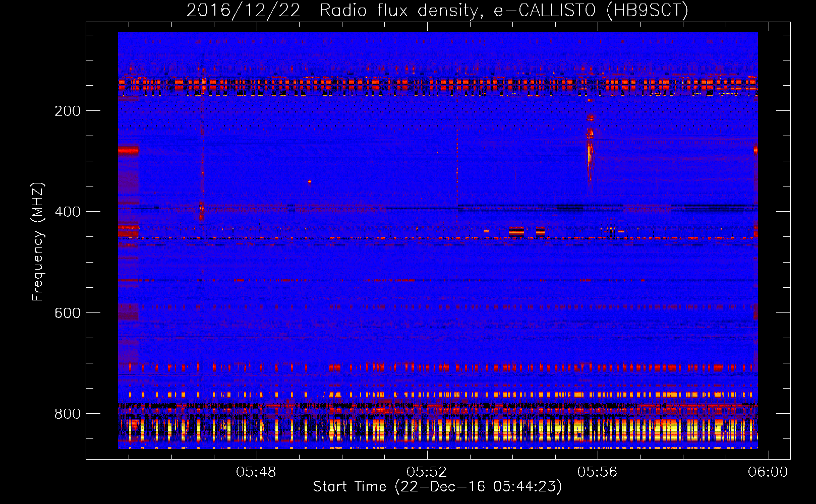Image resolution: width=816 pixels, height=504 pixels.
Task: Click the 'Frequency (MHZ)' y-axis label
Action: [x=38, y=242]
